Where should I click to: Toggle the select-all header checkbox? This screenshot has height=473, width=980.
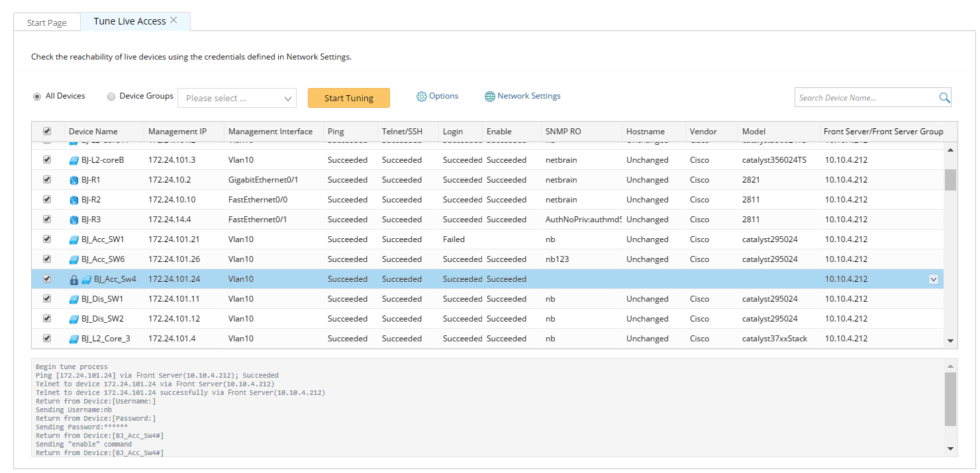tap(47, 132)
